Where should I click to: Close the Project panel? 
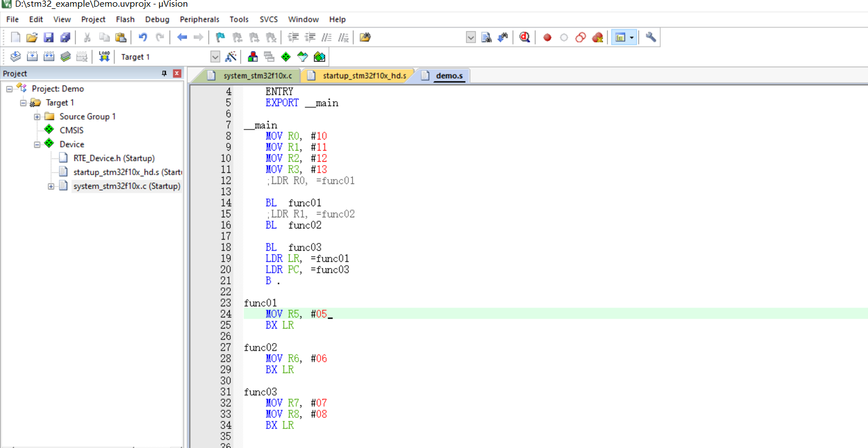click(x=177, y=73)
